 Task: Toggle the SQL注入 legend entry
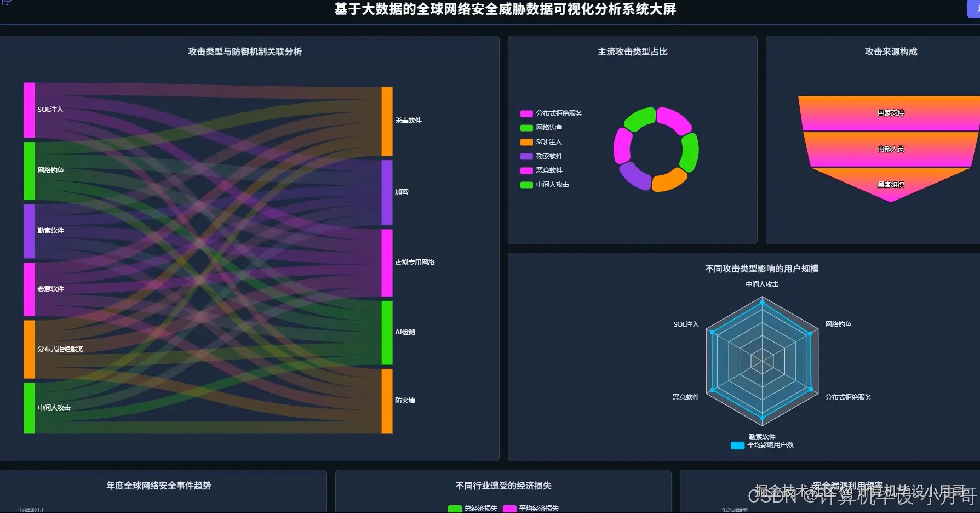(548, 141)
